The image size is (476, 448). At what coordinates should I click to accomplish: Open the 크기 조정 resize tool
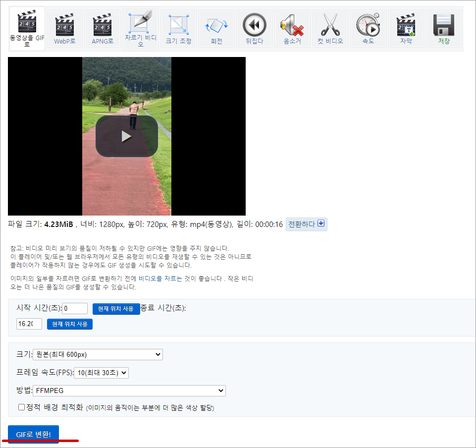pyautogui.click(x=178, y=29)
